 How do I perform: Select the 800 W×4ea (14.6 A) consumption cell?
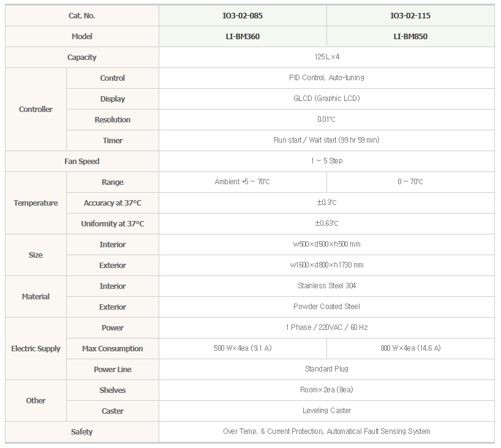[410, 348]
